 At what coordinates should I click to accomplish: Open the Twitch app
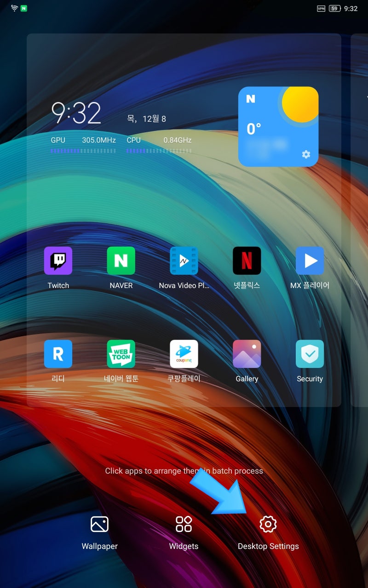point(58,260)
